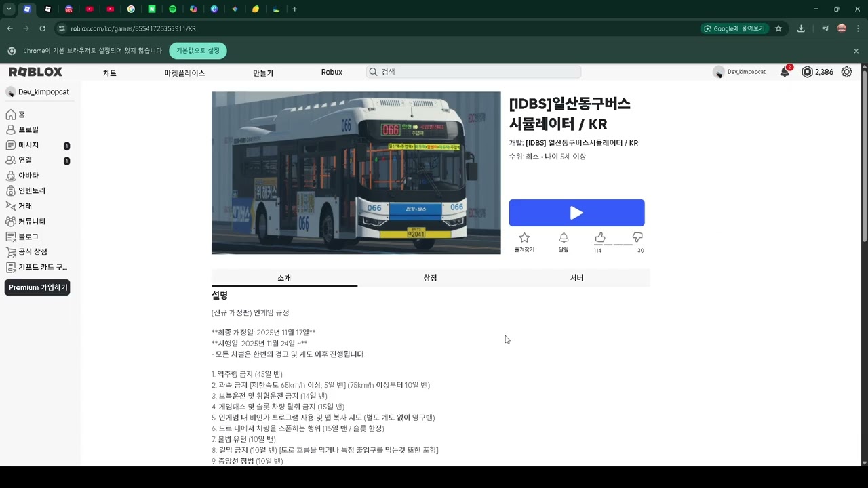The width and height of the screenshot is (868, 488).
Task: Click the line '1. 역주행 금지 (45일 밴)'
Action: [x=247, y=374]
